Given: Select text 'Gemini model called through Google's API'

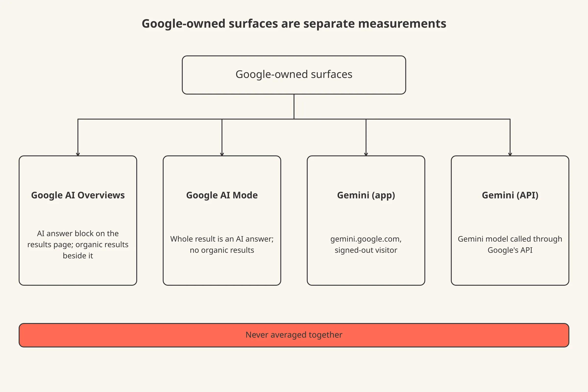Looking at the screenshot, I should [510, 245].
